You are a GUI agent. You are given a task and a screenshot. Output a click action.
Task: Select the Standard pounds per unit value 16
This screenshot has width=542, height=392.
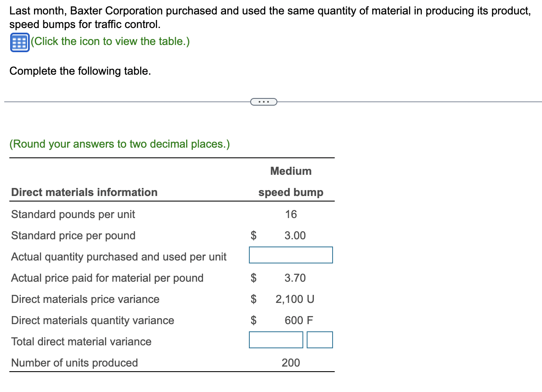[291, 214]
